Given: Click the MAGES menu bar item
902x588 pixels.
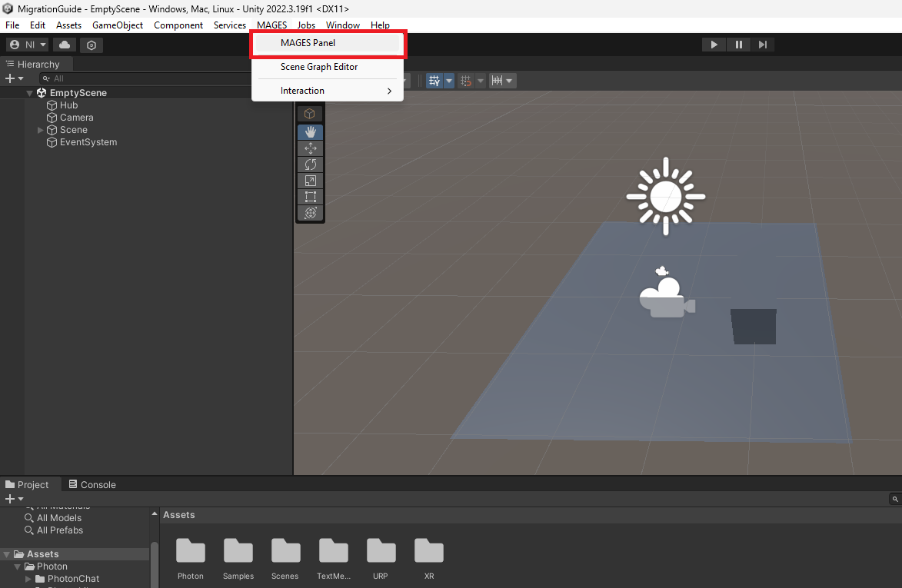Looking at the screenshot, I should pos(271,25).
